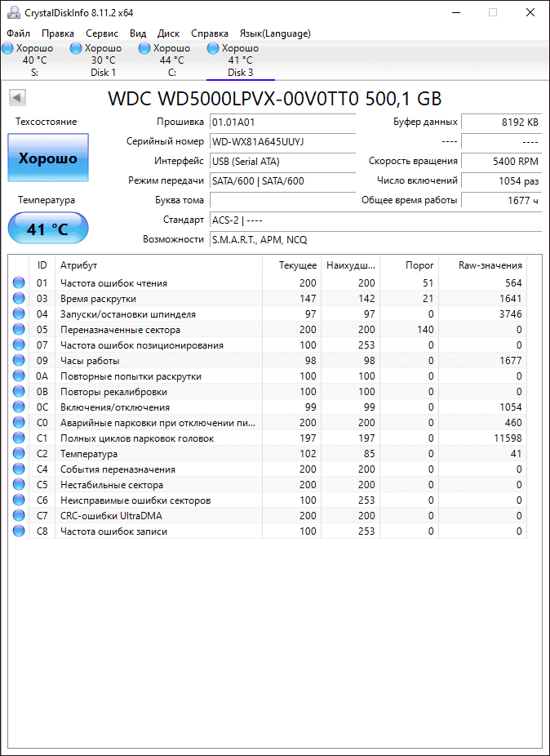Screen dimensions: 550x756
Task: Click the status orb for Disk 3
Action: (x=213, y=48)
